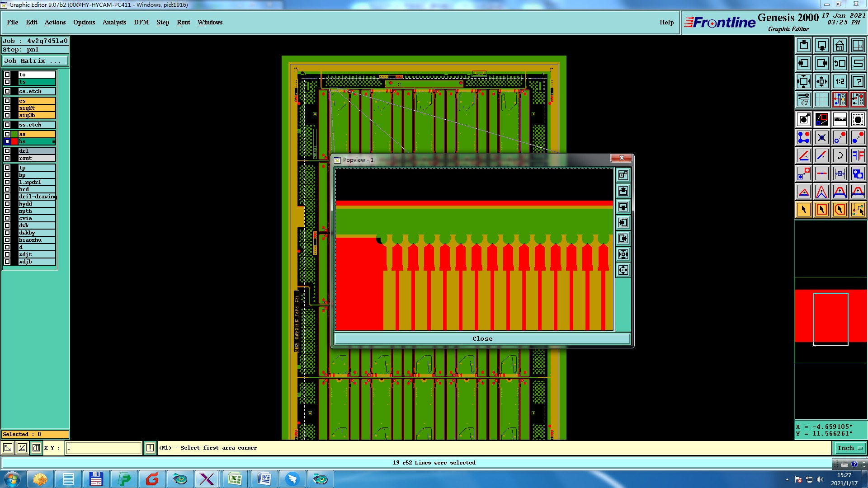The width and height of the screenshot is (868, 488).
Task: Open the DFM menu
Action: (141, 22)
